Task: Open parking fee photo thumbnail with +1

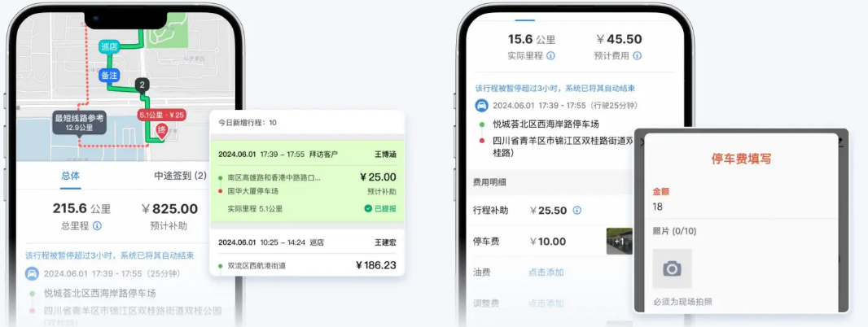Action: coord(619,242)
